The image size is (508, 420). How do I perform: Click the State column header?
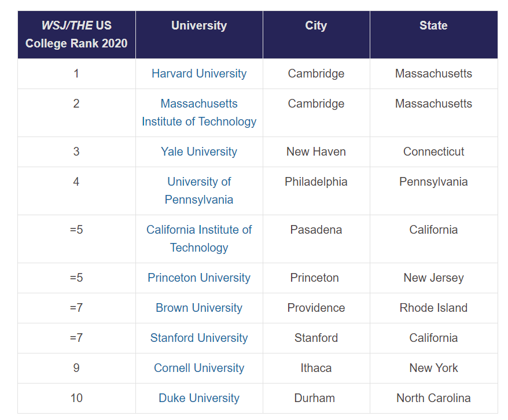(433, 25)
